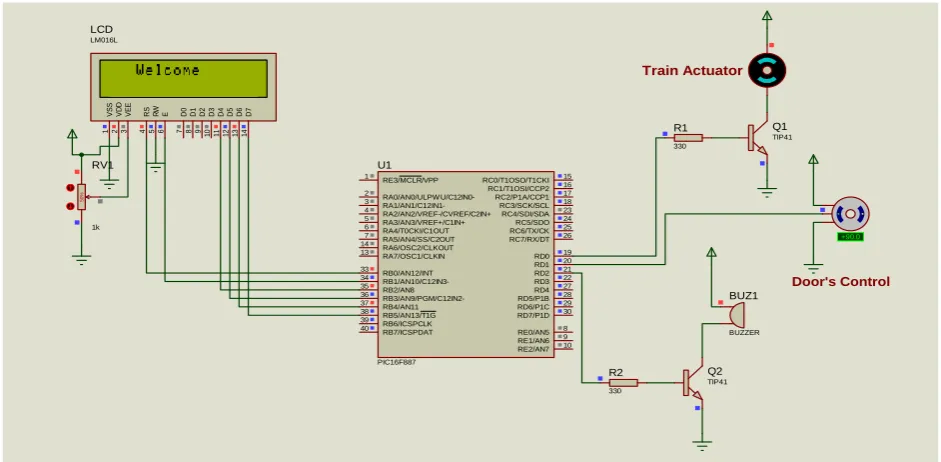Screen dimensions: 941x462
Task: Select resistor R1 330
Action: pyautogui.click(x=687, y=138)
